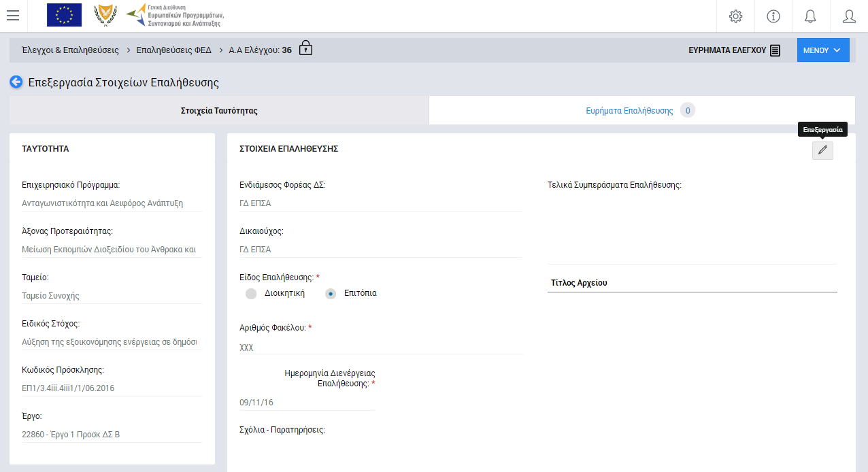
Task: Click the Σχόλια - Παρατηρήσεις label
Action: tap(282, 430)
